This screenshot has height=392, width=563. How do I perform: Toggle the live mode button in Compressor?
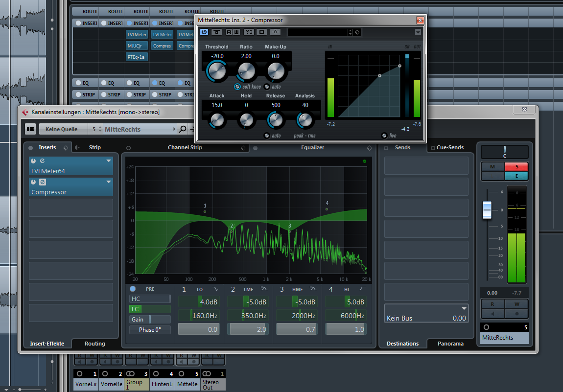384,136
